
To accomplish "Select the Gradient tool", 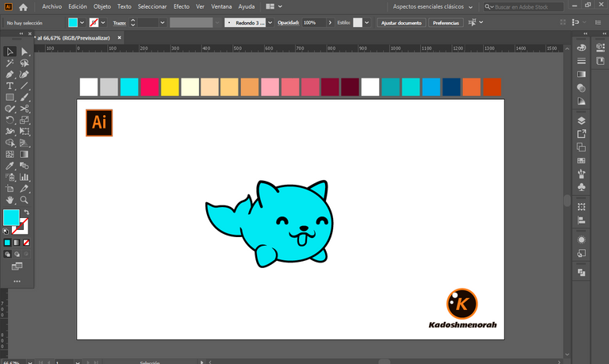I will (x=25, y=154).
